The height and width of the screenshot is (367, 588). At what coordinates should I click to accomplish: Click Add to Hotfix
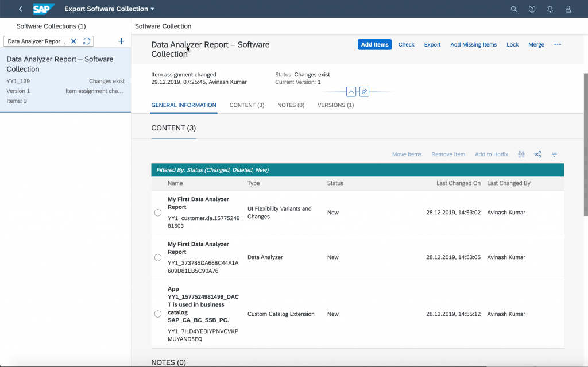(492, 154)
